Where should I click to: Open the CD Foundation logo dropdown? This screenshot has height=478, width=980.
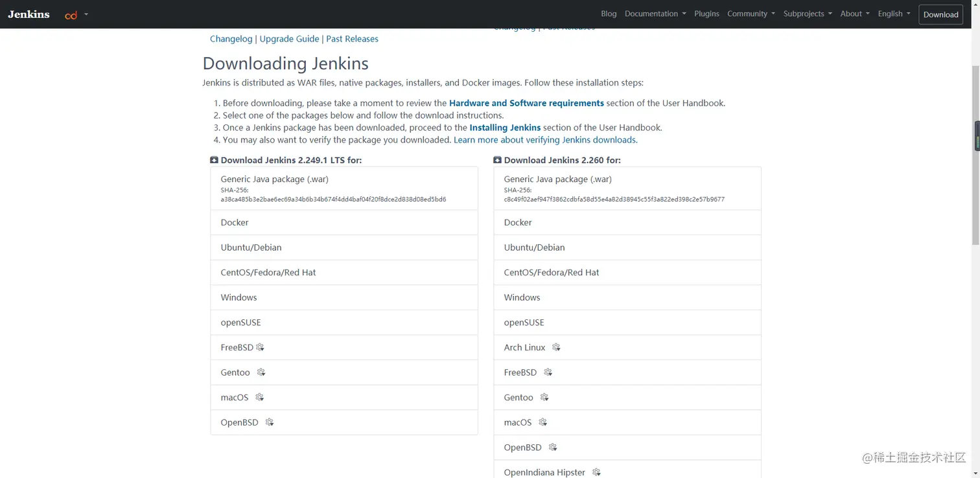[x=76, y=14]
